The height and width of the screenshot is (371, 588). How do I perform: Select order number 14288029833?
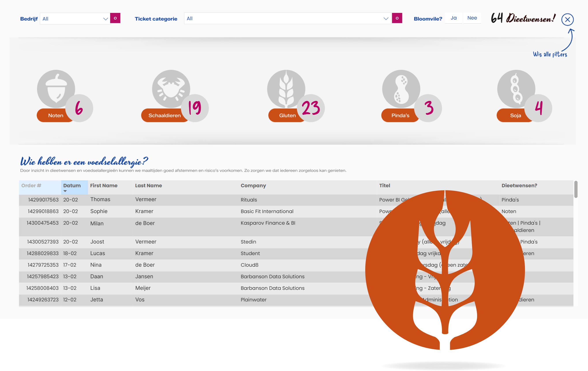43,253
